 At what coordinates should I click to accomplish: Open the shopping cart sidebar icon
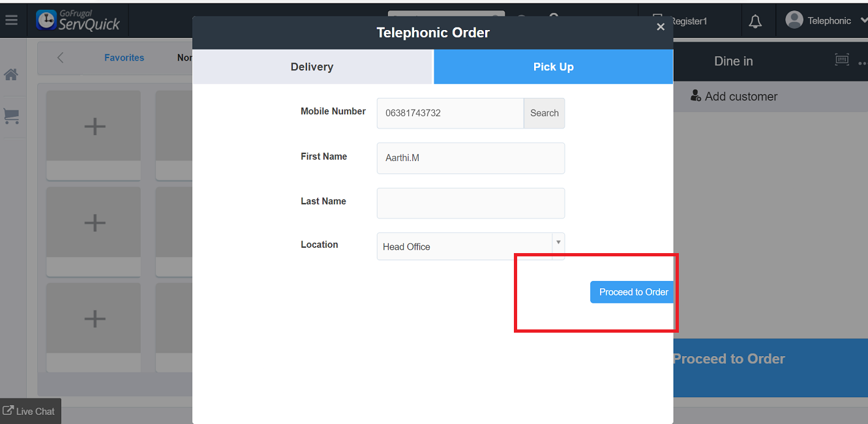point(11,116)
